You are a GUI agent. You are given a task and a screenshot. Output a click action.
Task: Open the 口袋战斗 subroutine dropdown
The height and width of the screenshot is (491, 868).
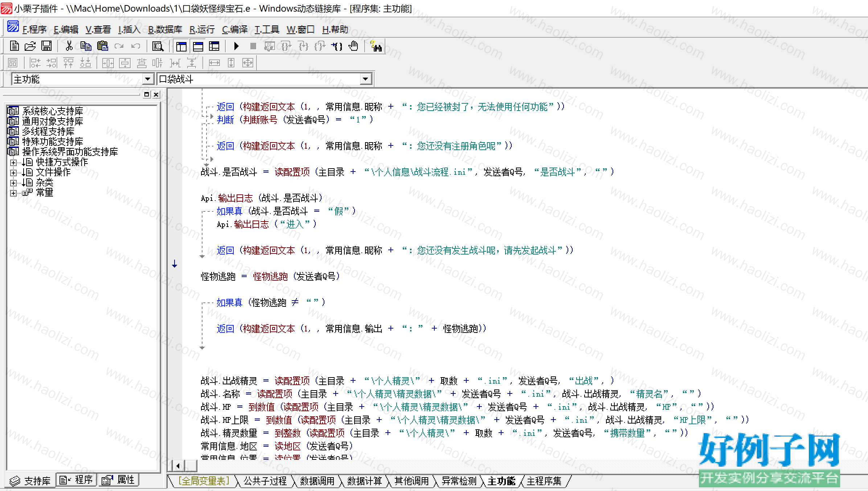pyautogui.click(x=365, y=79)
